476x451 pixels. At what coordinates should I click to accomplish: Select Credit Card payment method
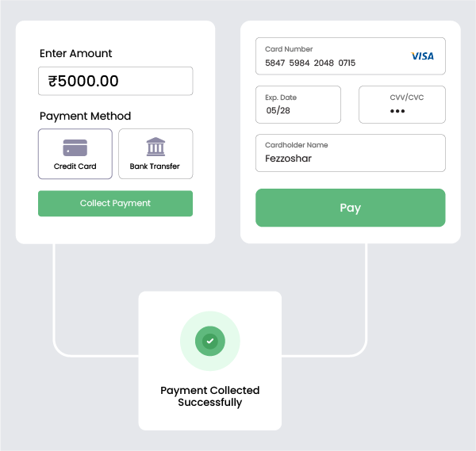coord(75,154)
